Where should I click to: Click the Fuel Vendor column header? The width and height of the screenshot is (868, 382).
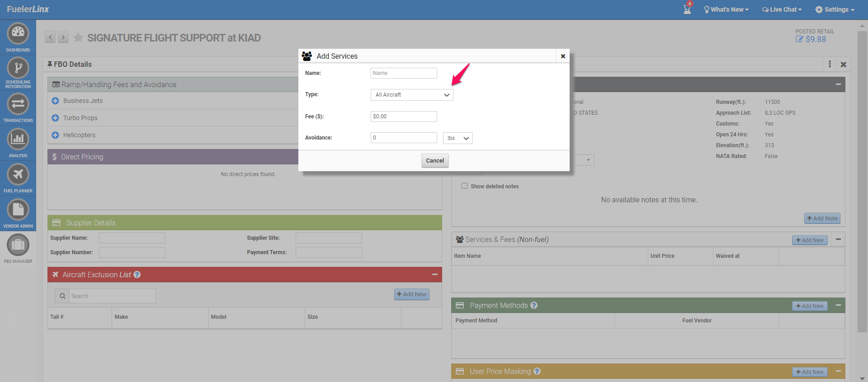point(697,321)
